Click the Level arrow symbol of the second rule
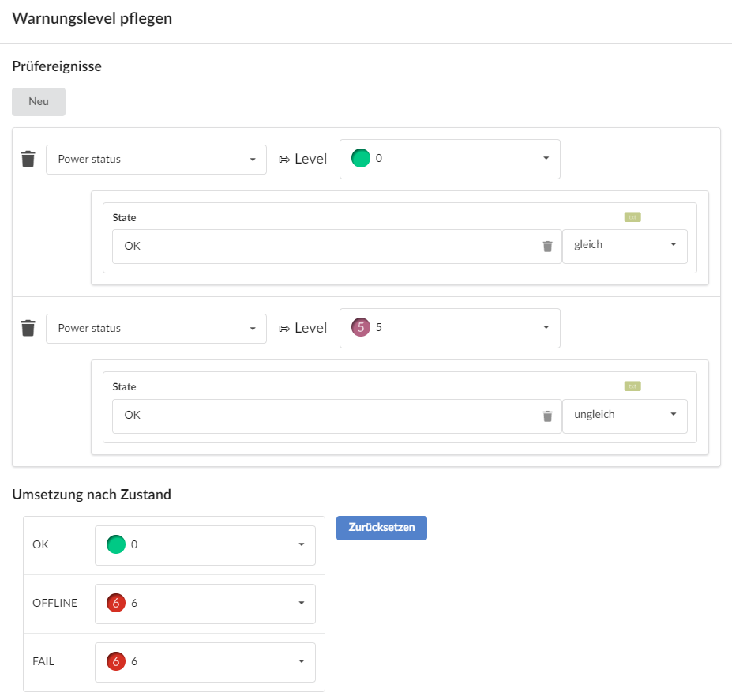This screenshot has width=732, height=700. pyautogui.click(x=284, y=327)
